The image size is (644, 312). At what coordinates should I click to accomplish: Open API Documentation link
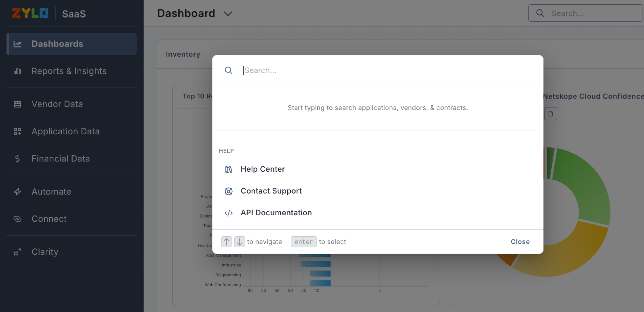[x=377, y=213]
